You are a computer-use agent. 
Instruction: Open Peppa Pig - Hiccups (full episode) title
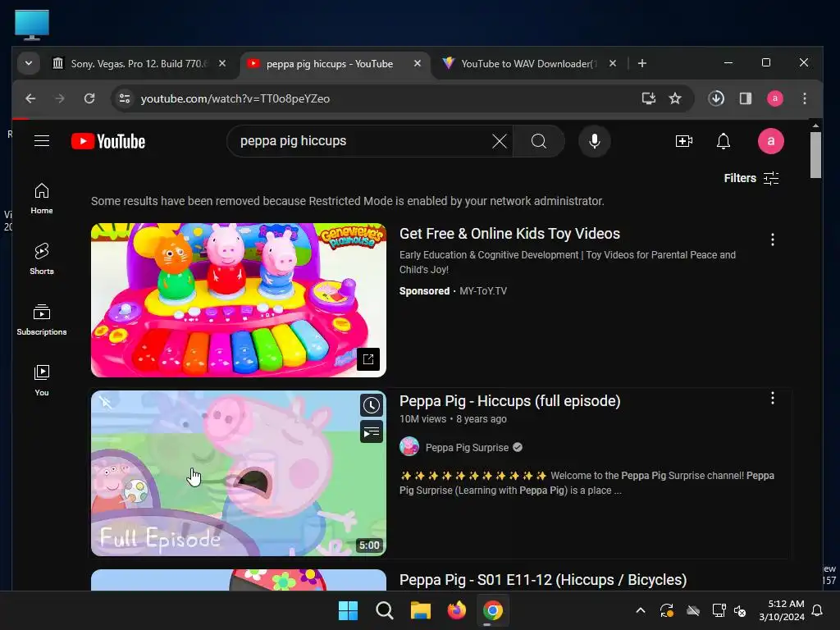[x=510, y=401]
